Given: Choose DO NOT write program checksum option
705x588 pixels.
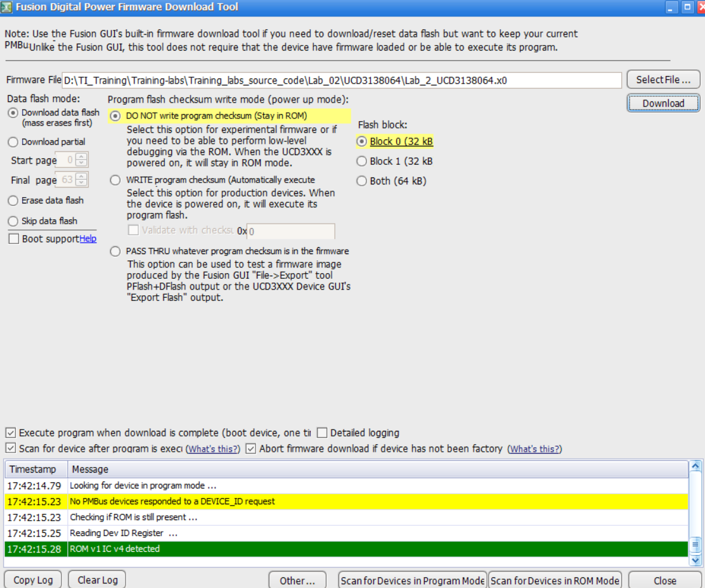Looking at the screenshot, I should (x=115, y=116).
